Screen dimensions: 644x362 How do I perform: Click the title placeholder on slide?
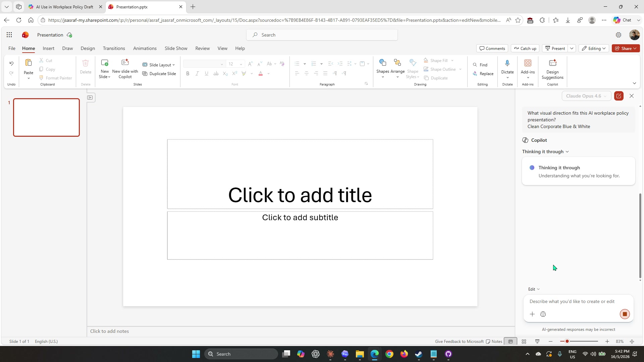tap(300, 174)
